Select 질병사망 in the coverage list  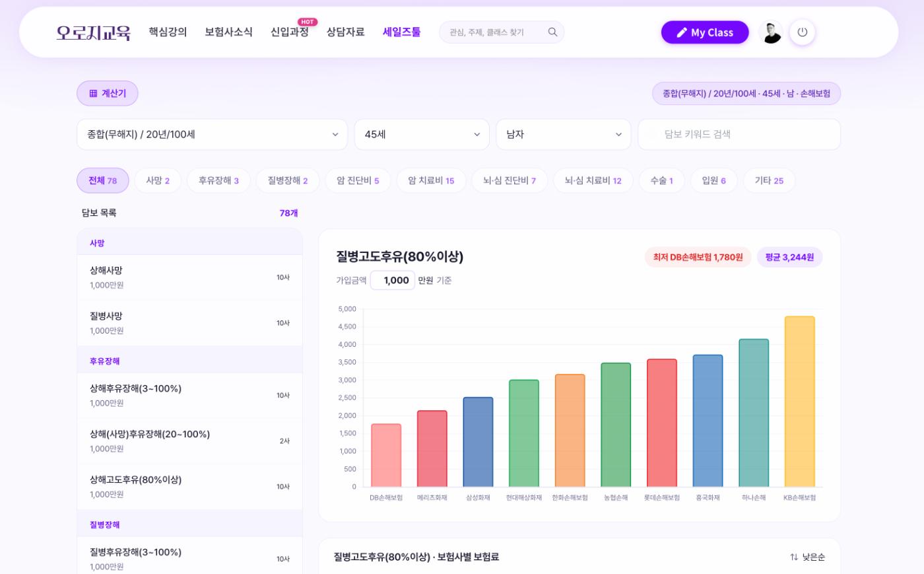pos(190,323)
